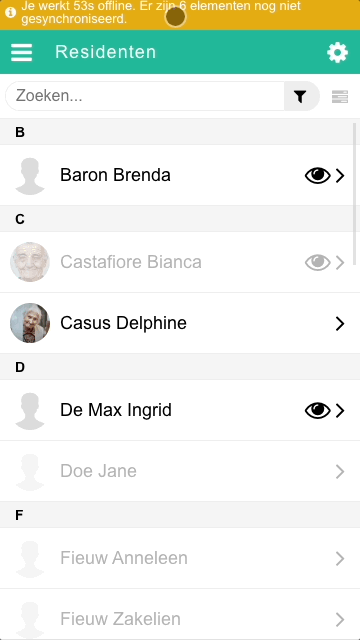Toggle eye icon for Baron Brenda

318,176
